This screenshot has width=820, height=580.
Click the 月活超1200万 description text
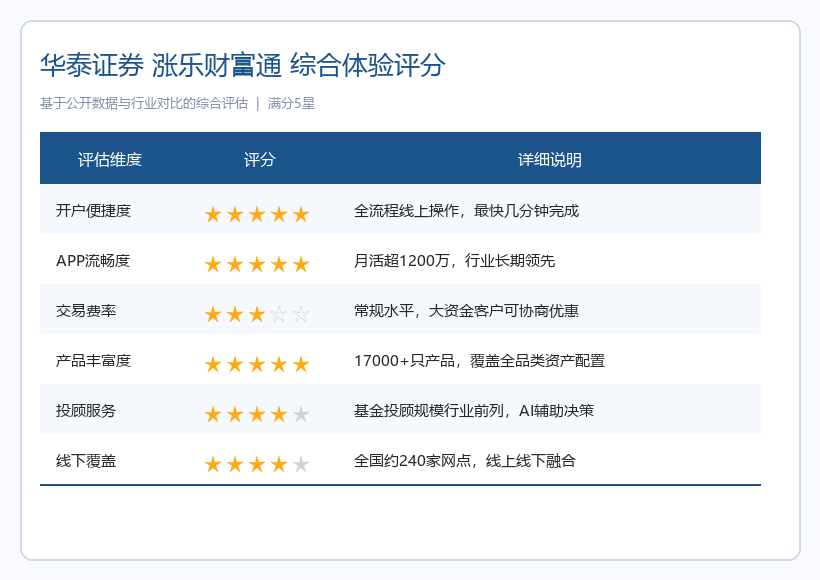[x=402, y=260]
